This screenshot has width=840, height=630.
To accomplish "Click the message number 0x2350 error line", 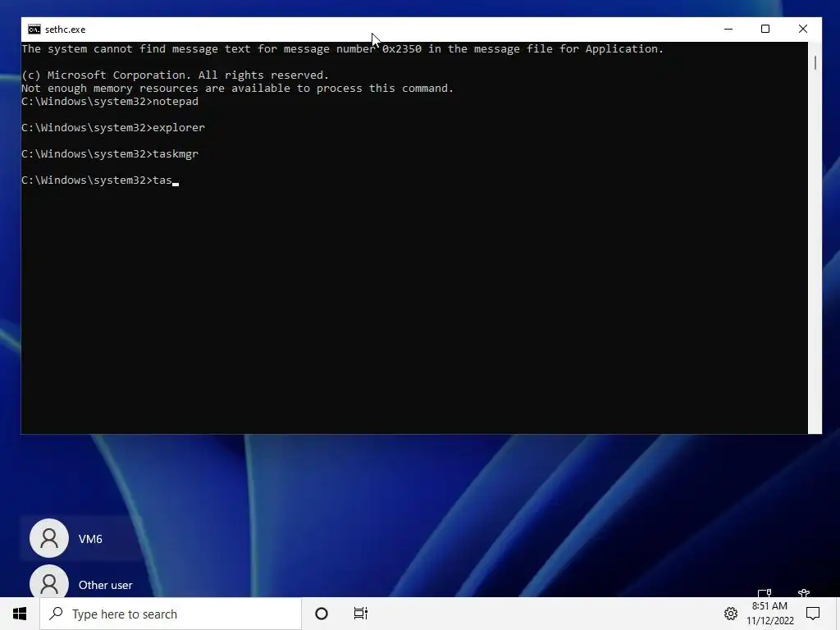I will click(x=342, y=48).
